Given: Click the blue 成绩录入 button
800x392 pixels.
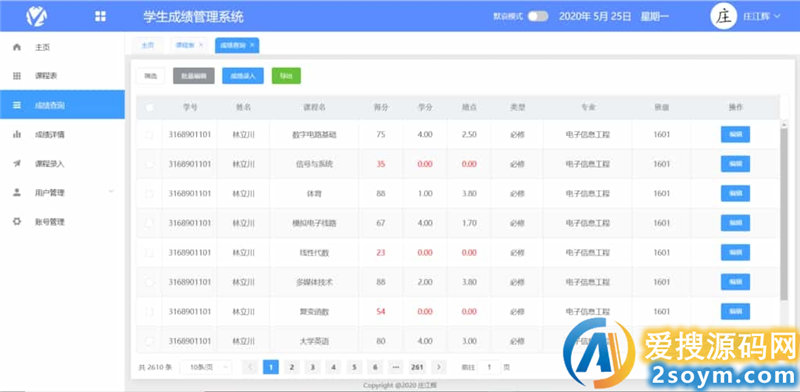Looking at the screenshot, I should click(x=243, y=76).
